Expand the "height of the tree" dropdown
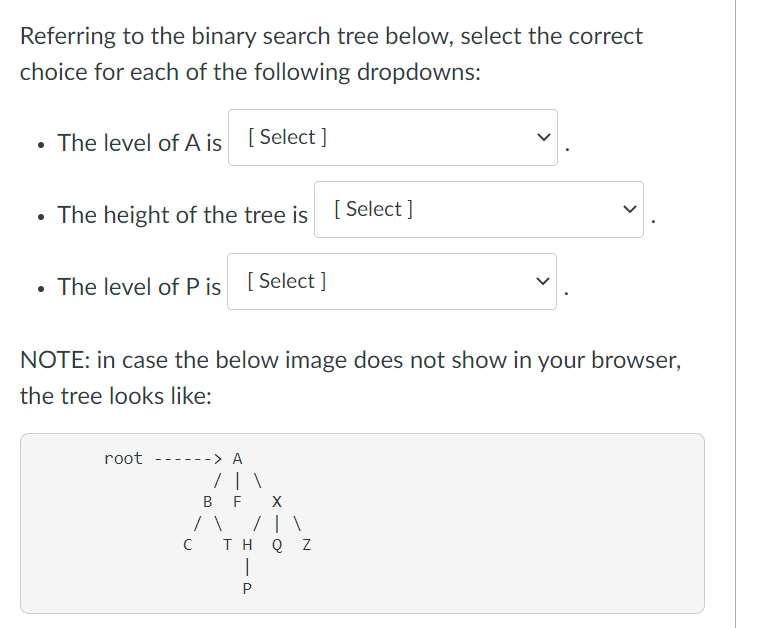Viewport: 772px width, 628px height. [x=478, y=210]
